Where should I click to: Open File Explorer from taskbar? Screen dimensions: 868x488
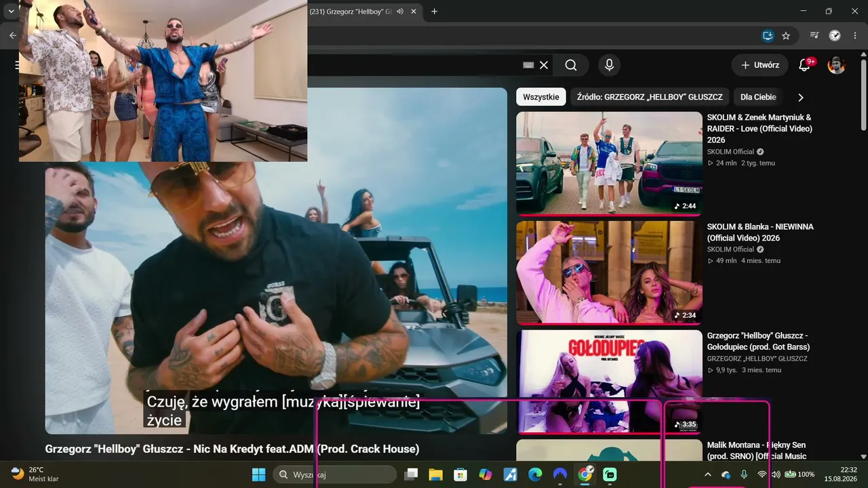(x=435, y=474)
